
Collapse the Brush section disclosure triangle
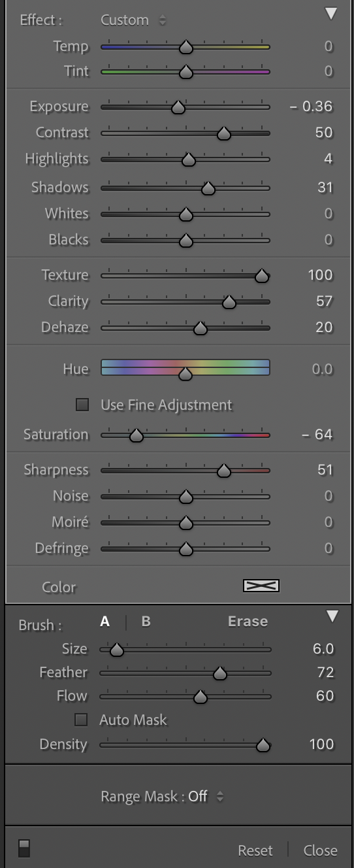pos(332,616)
